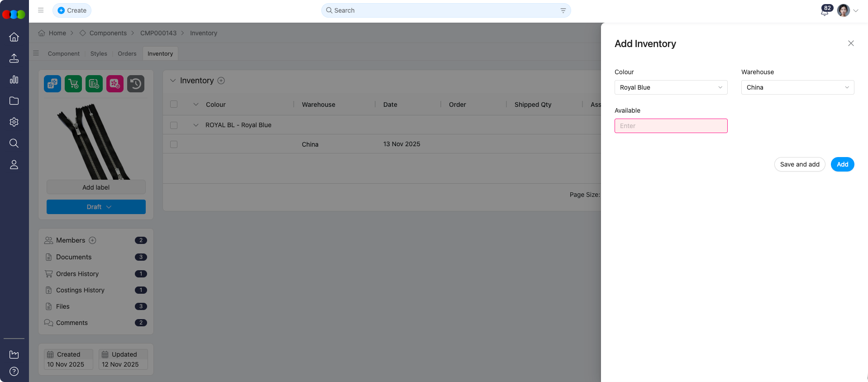Open the folder icon in sidebar
This screenshot has height=382, width=868.
(14, 101)
